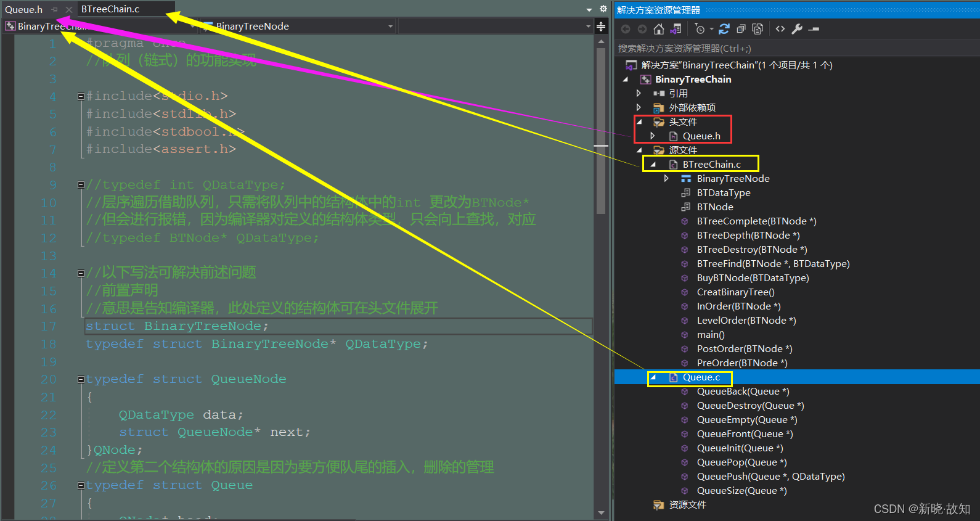
Task: Collapse the 头文件 folder arrow
Action: (640, 122)
